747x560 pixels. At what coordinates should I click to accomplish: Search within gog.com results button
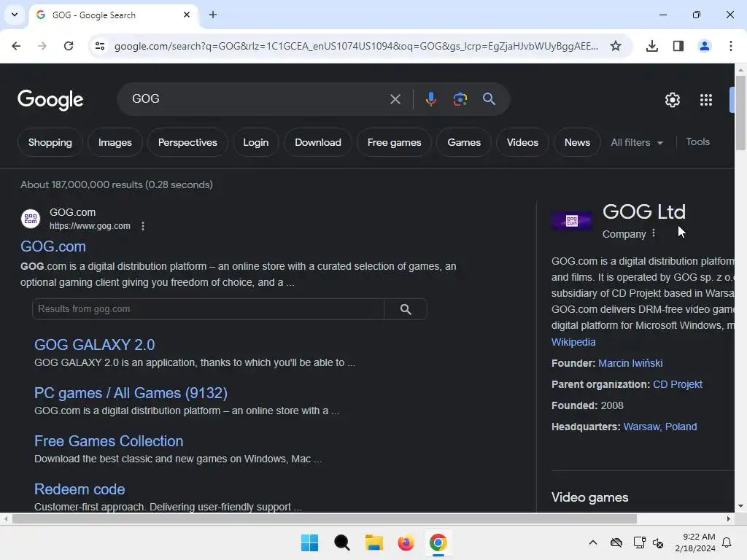point(406,309)
